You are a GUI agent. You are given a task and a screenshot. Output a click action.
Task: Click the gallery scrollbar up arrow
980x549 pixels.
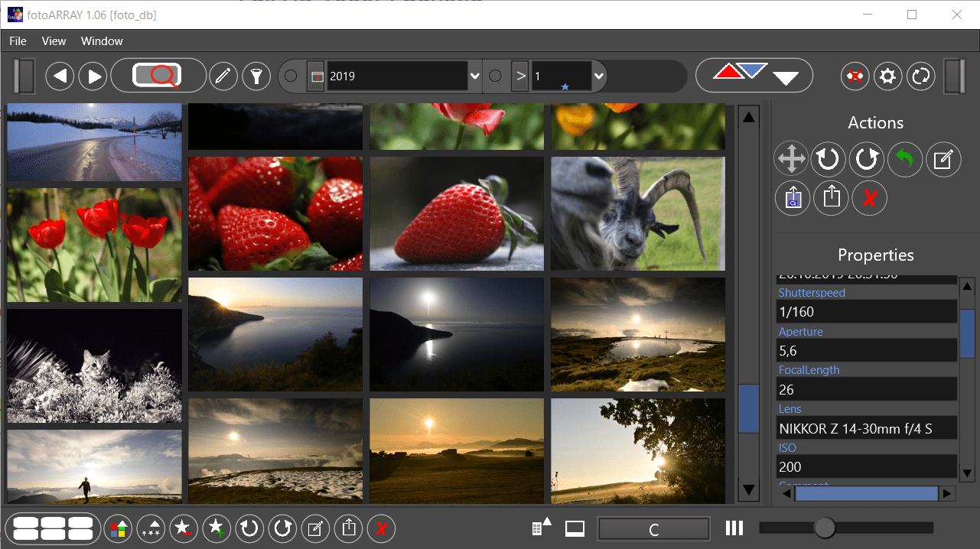(x=749, y=117)
